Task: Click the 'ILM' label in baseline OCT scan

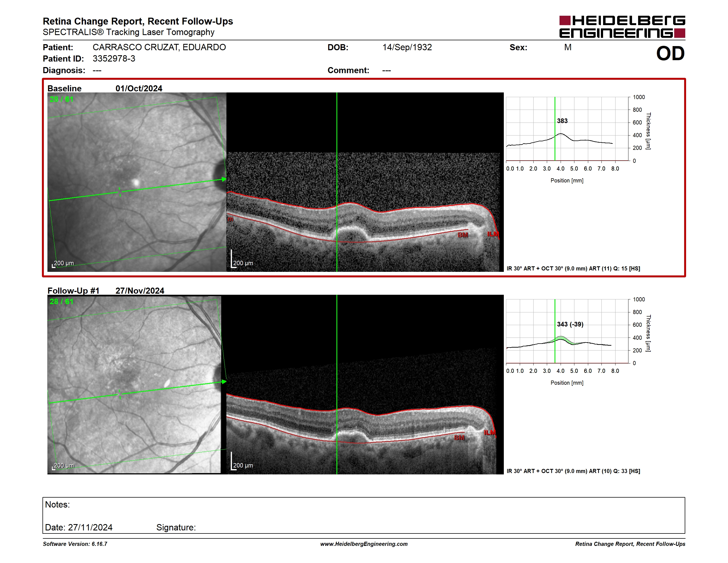Action: (x=493, y=234)
